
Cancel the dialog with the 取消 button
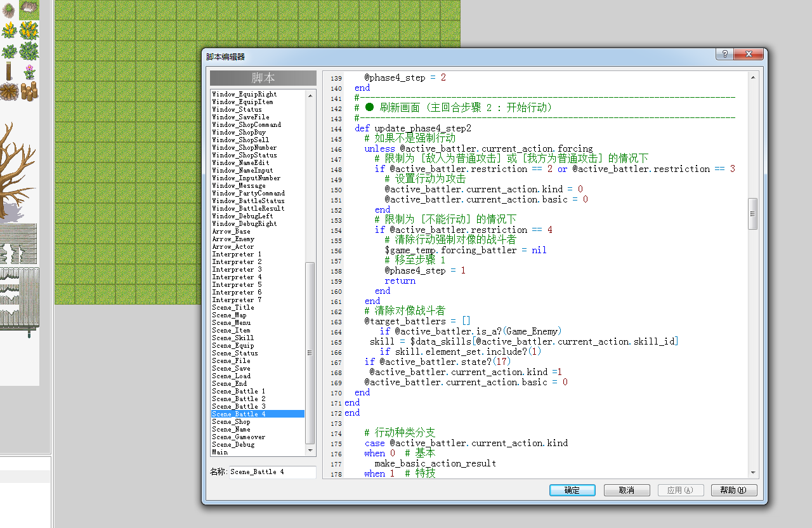click(627, 491)
